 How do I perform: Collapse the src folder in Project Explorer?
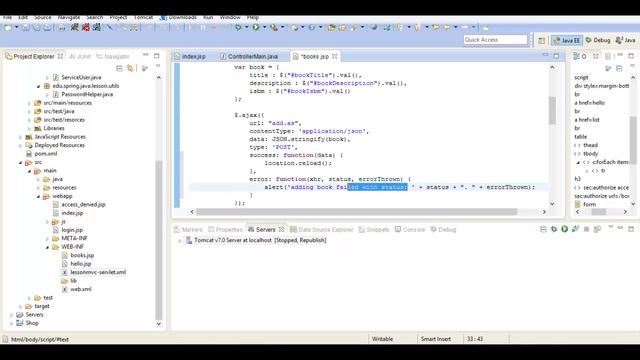click(x=20, y=162)
